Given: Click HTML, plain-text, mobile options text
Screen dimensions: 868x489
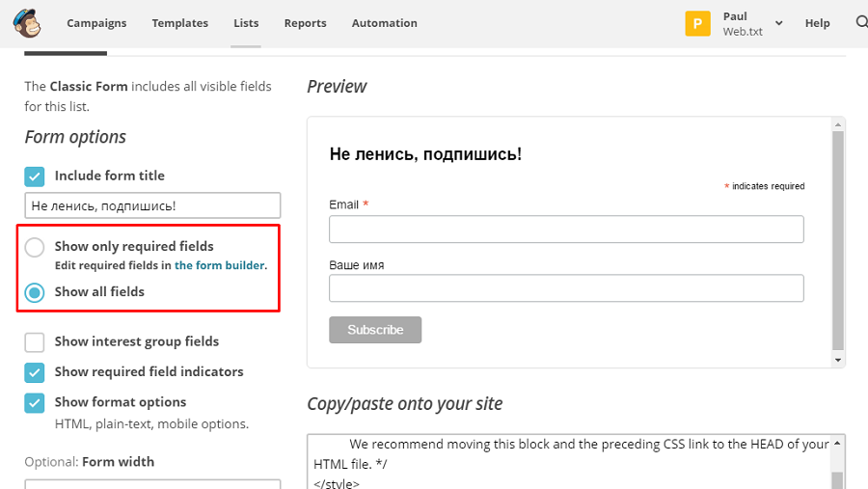Looking at the screenshot, I should pos(151,423).
